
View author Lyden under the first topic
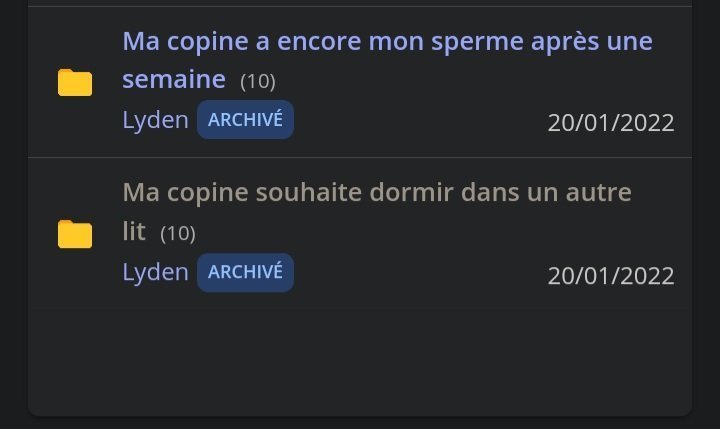coord(155,120)
